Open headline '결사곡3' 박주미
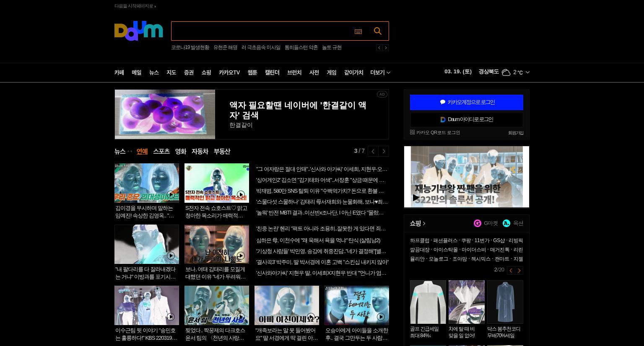Screen dimensions: 644x346 (322, 262)
